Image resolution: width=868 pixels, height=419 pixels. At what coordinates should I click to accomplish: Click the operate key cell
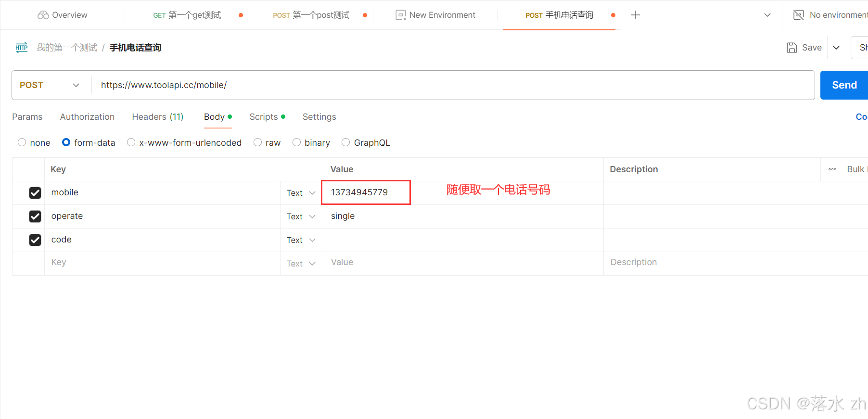[163, 216]
